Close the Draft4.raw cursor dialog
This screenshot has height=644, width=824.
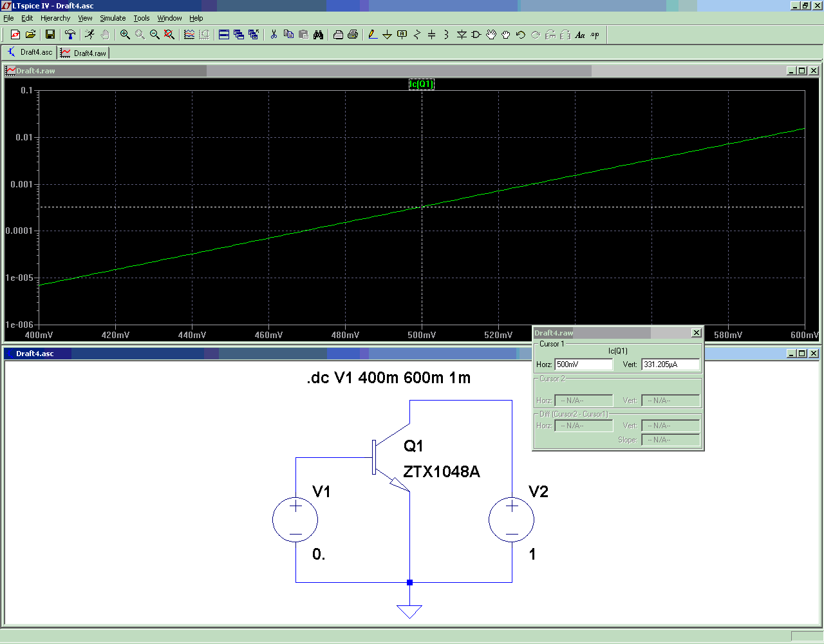(697, 333)
